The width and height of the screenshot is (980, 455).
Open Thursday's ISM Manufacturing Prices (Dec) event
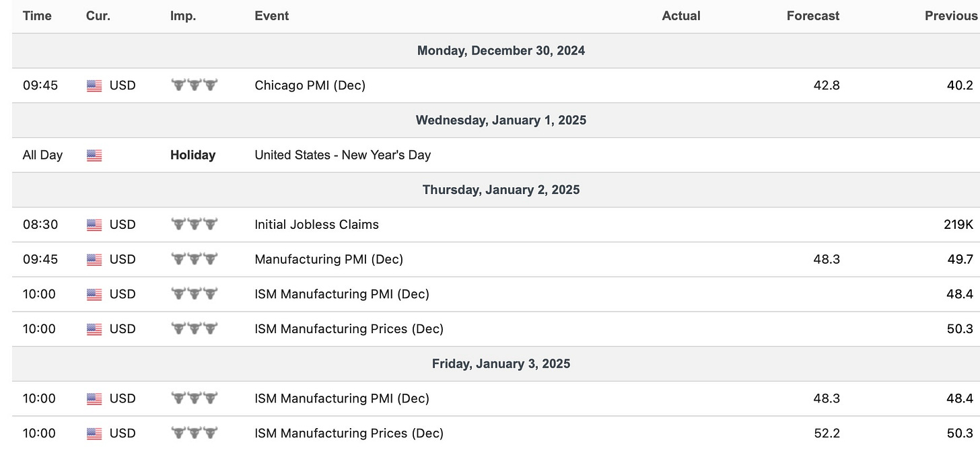click(x=349, y=329)
